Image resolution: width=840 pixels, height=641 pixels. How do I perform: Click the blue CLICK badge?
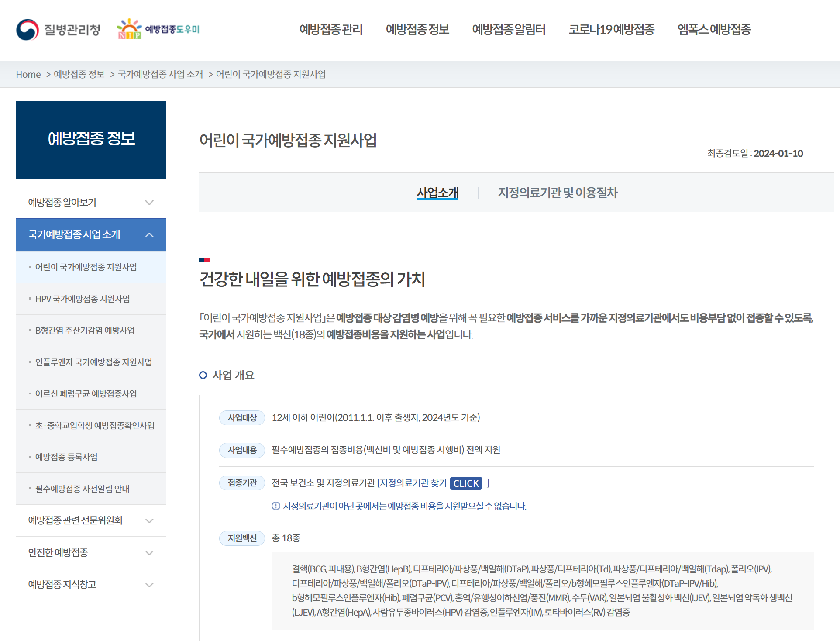[x=466, y=483]
